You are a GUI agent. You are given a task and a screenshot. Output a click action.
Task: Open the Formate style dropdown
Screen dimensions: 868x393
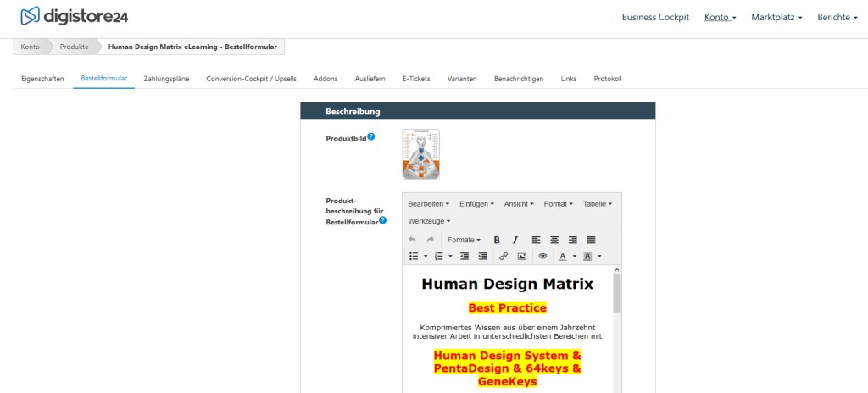click(x=464, y=240)
